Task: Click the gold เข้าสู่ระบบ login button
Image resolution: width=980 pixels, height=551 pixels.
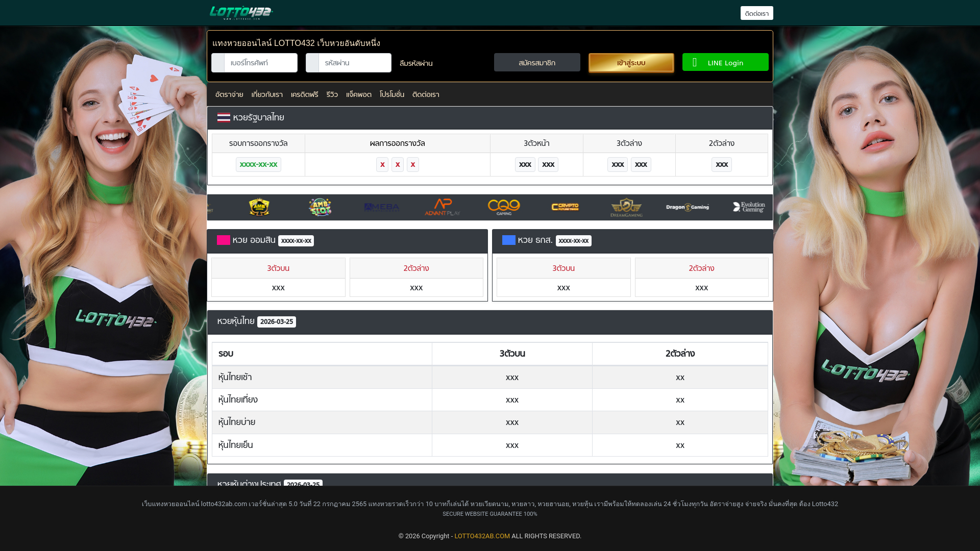Action: tap(631, 63)
